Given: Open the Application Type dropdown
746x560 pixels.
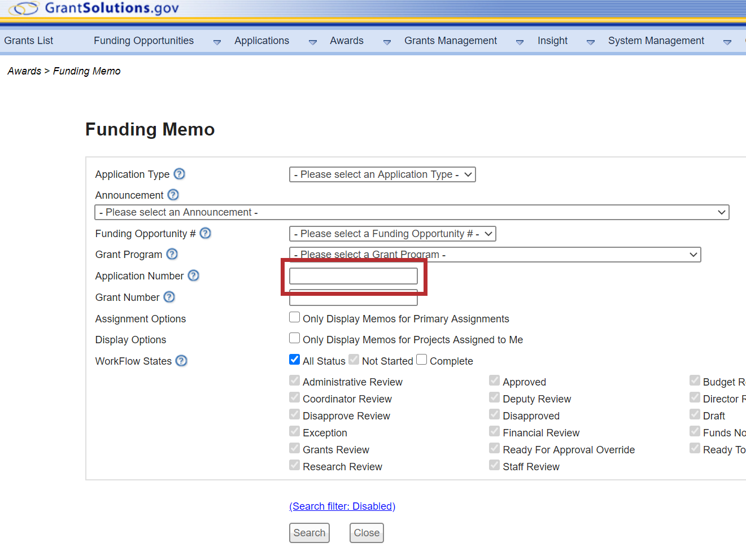Looking at the screenshot, I should click(382, 174).
